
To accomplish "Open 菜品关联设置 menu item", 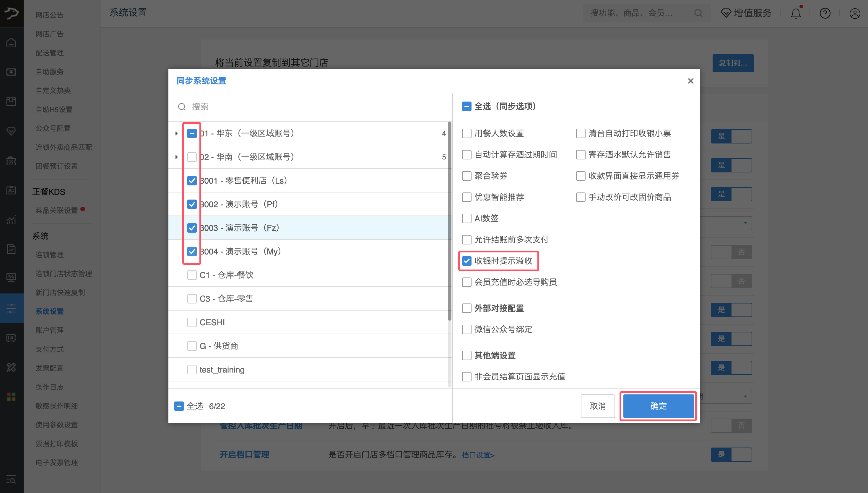I will pos(57,210).
